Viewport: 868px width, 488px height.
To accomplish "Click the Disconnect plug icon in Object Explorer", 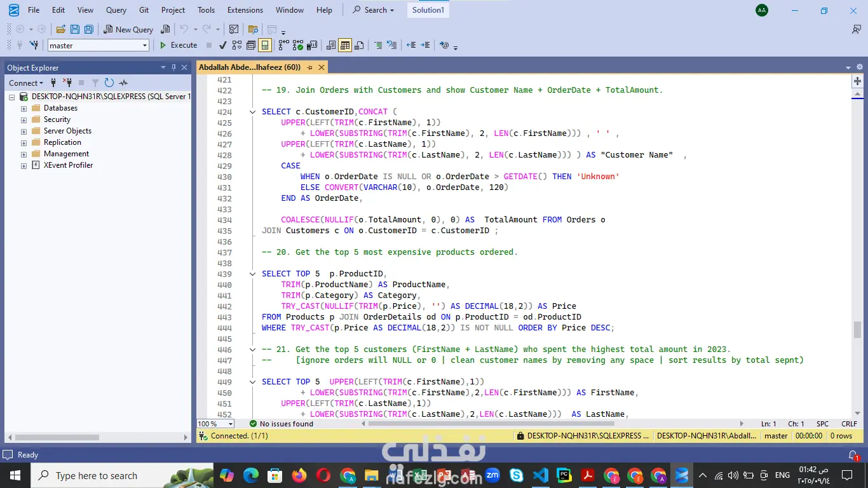I will pos(67,83).
